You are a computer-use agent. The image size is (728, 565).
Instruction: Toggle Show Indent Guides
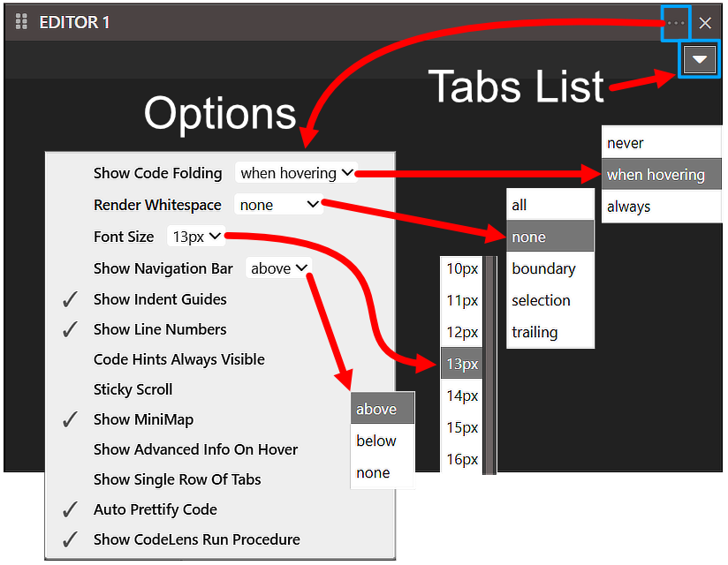[x=160, y=299]
